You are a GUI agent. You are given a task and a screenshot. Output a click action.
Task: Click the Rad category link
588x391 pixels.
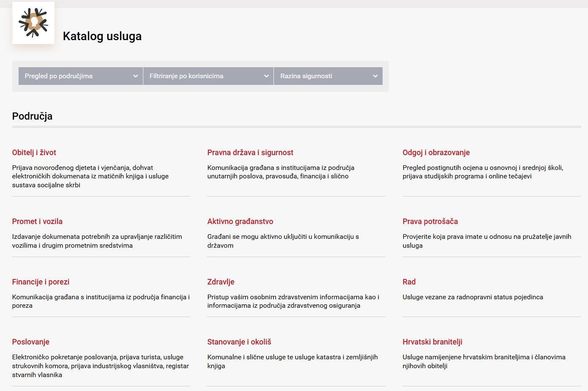pyautogui.click(x=409, y=282)
